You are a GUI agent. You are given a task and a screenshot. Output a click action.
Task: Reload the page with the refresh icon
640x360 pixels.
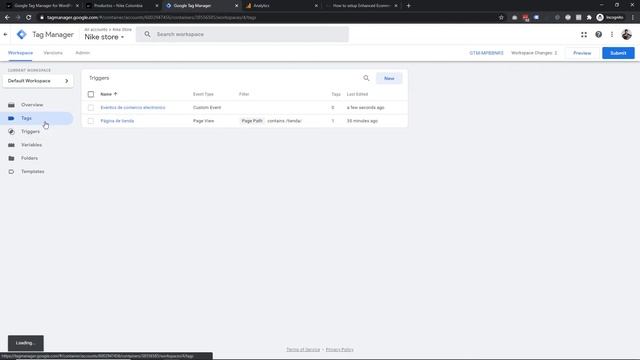[29, 18]
